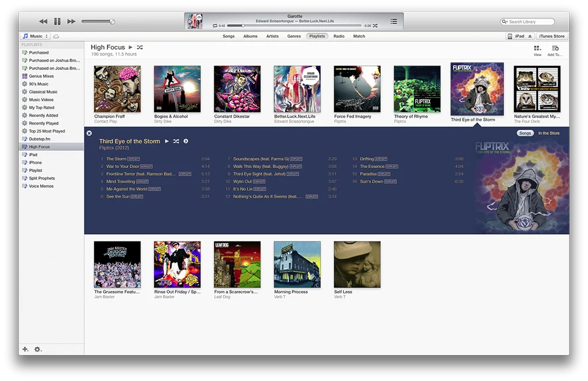Open the Up Next list icon
The image size is (588, 381).
tap(393, 21)
